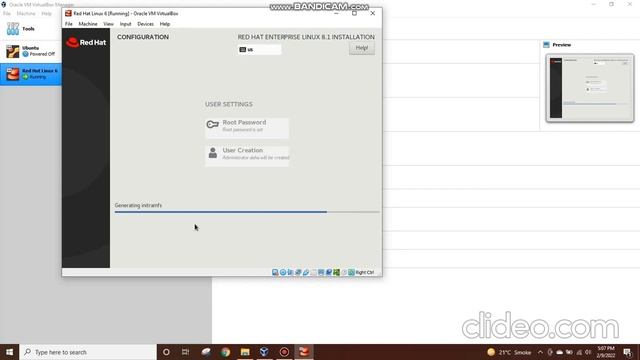Click the person icon next to User Creation
The height and width of the screenshot is (360, 640).
coord(213,153)
